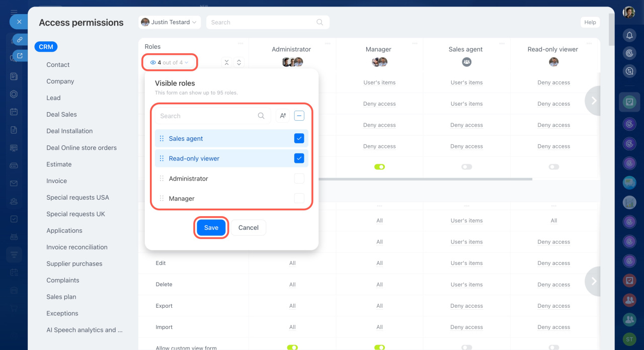Click the Sales agent group icon
The height and width of the screenshot is (350, 644).
pos(466,62)
